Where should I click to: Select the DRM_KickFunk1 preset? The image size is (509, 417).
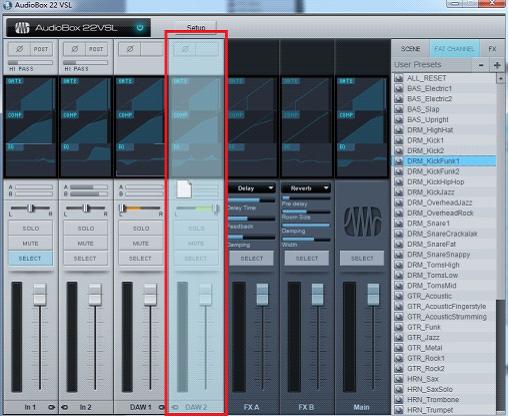pyautogui.click(x=445, y=161)
